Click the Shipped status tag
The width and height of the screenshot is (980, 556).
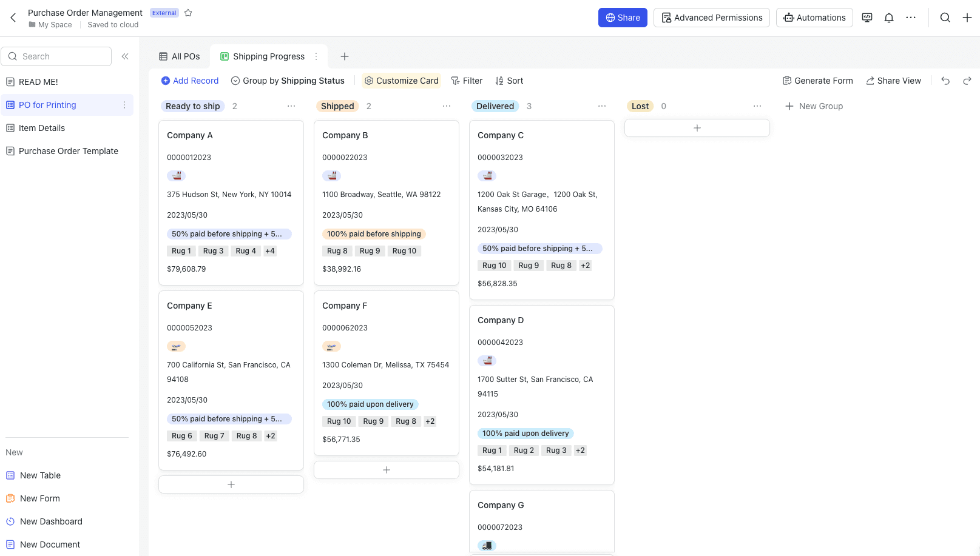click(x=337, y=106)
